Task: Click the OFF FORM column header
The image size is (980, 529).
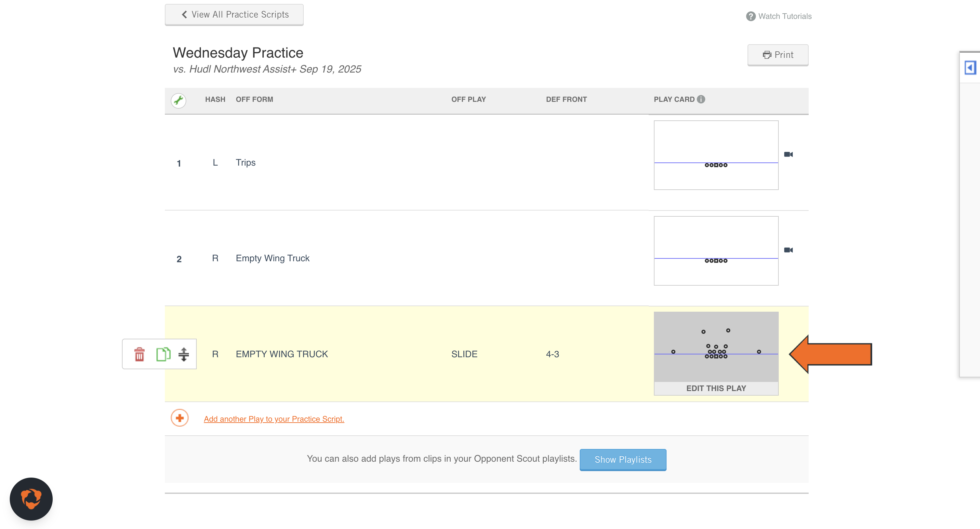Action: coord(254,99)
